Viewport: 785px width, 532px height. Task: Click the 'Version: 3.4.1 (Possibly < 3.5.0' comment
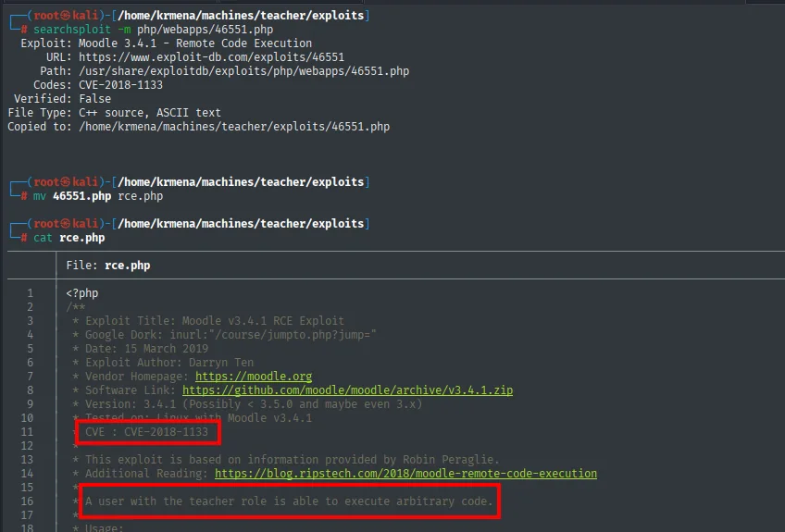tap(254, 404)
